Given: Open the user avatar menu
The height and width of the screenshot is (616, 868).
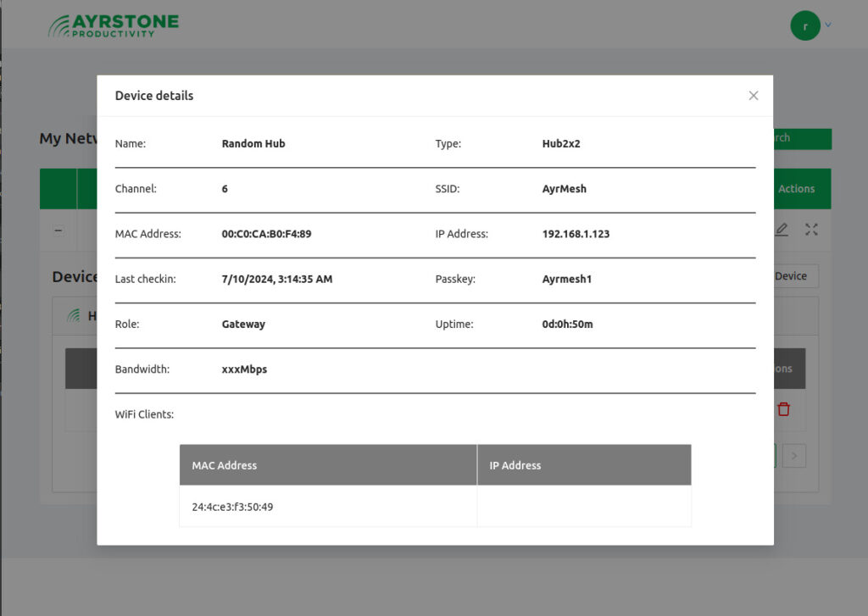Looking at the screenshot, I should pos(804,25).
